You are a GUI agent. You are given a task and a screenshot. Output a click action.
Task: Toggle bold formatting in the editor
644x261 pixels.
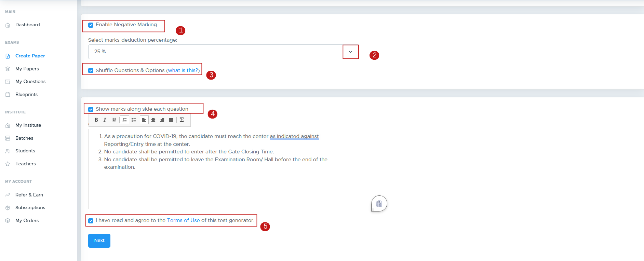tap(96, 120)
